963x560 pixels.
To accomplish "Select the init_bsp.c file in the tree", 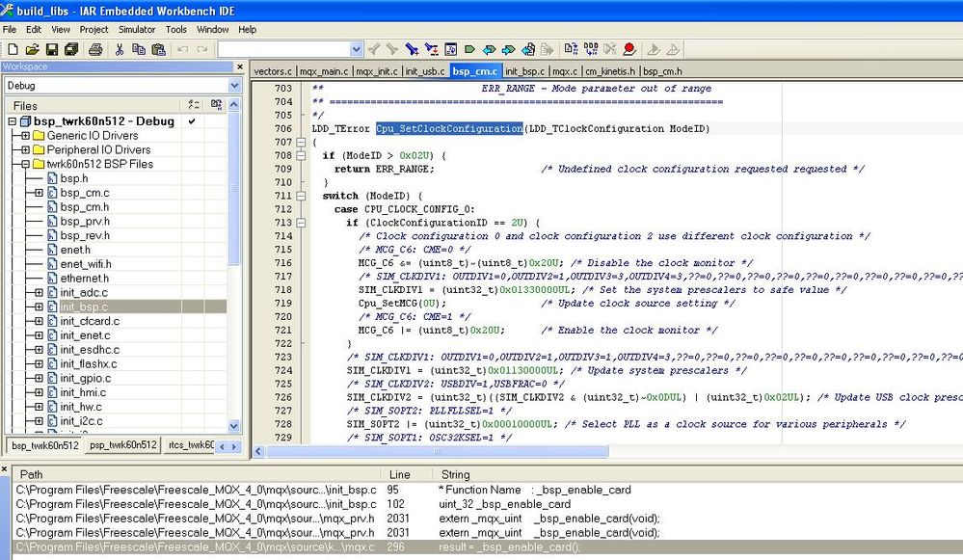I will [x=84, y=307].
